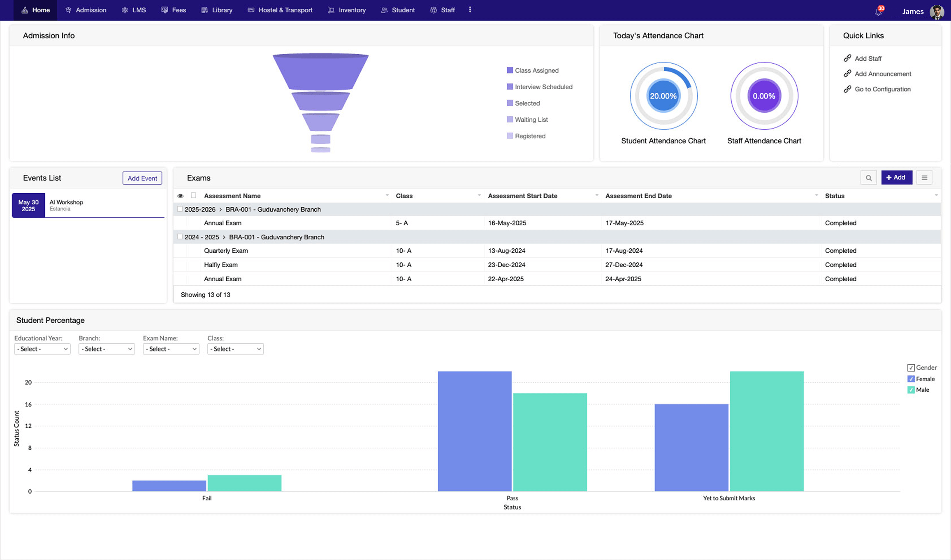Click the Add Event button
The image size is (951, 560).
point(142,178)
